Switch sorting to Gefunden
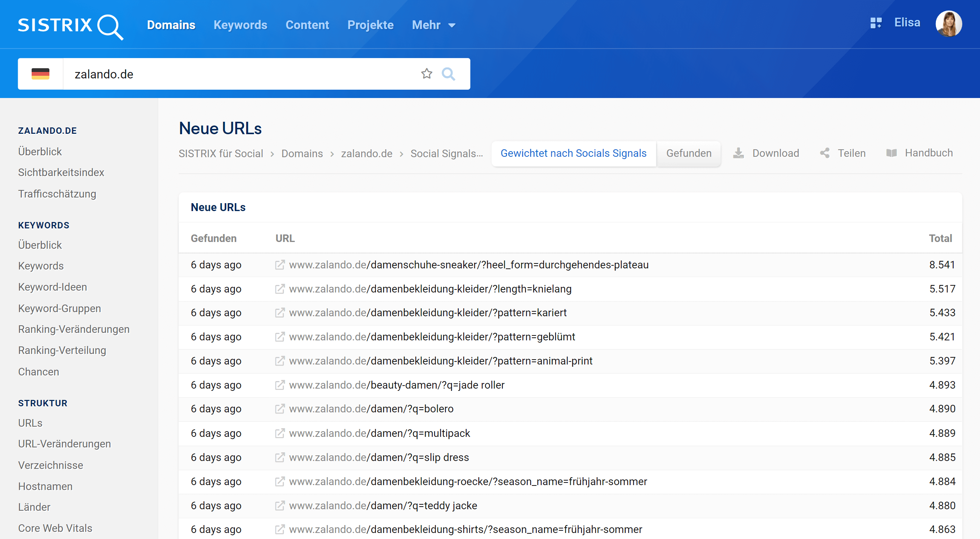The image size is (980, 539). (688, 153)
